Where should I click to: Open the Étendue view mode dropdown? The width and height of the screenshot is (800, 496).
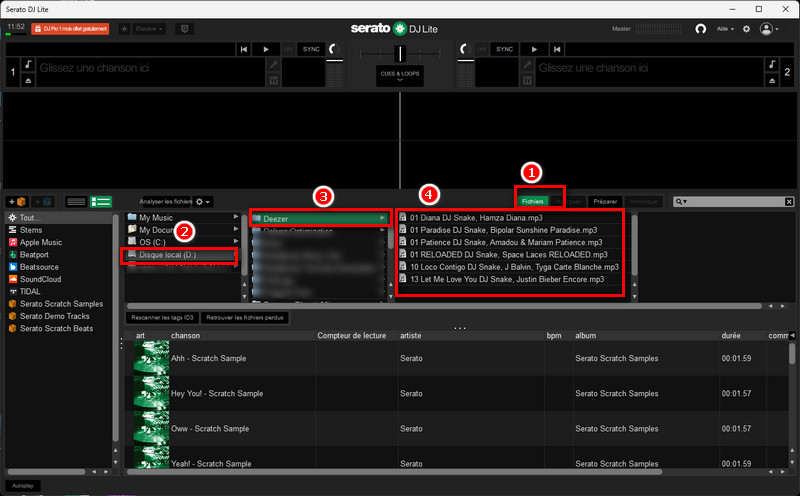tap(149, 29)
